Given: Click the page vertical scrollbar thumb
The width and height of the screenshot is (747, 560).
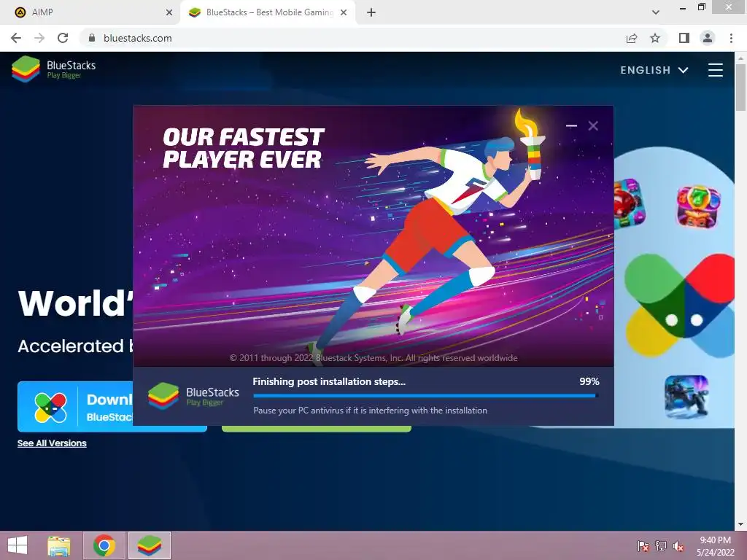Looking at the screenshot, I should pyautogui.click(x=740, y=87).
